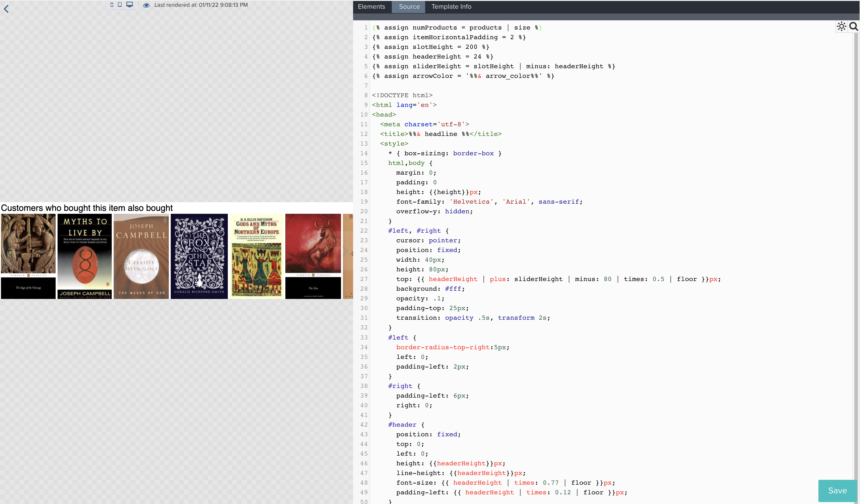The height and width of the screenshot is (504, 860).
Task: Click the 'overflow-y: hidden' line
Action: 434,211
